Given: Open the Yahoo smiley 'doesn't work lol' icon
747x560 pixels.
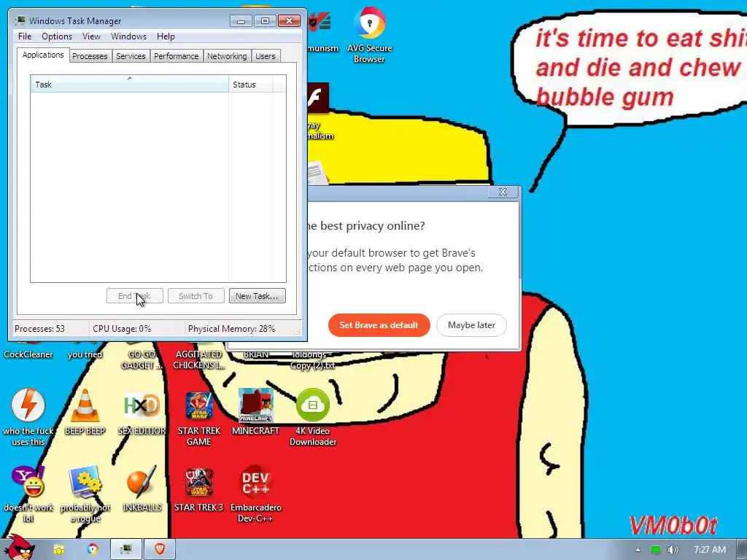Looking at the screenshot, I should 28,494.
